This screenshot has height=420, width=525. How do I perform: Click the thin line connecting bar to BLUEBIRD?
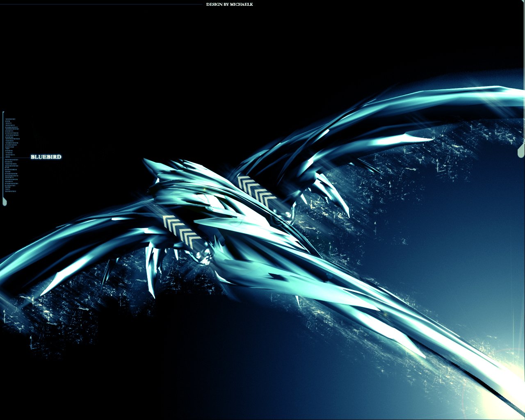pyautogui.click(x=17, y=157)
